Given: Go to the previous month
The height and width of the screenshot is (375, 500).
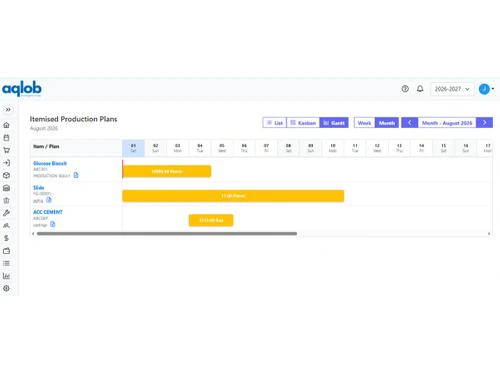Looking at the screenshot, I should pos(410,123).
